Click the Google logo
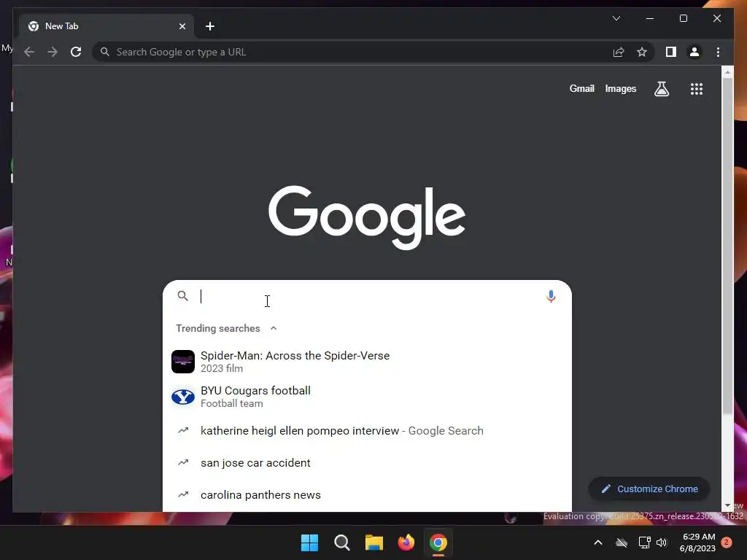 click(x=366, y=217)
